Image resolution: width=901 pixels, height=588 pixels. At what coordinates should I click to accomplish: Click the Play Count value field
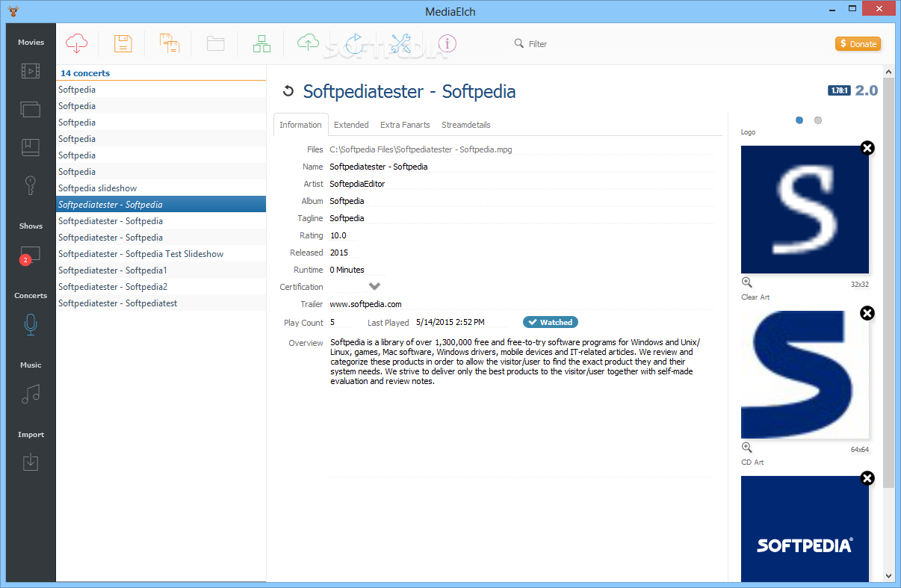tap(341, 323)
